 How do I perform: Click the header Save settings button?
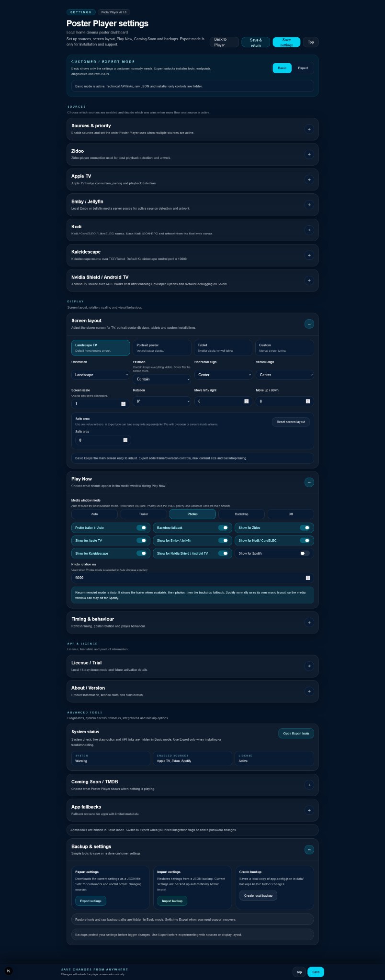pos(286,42)
